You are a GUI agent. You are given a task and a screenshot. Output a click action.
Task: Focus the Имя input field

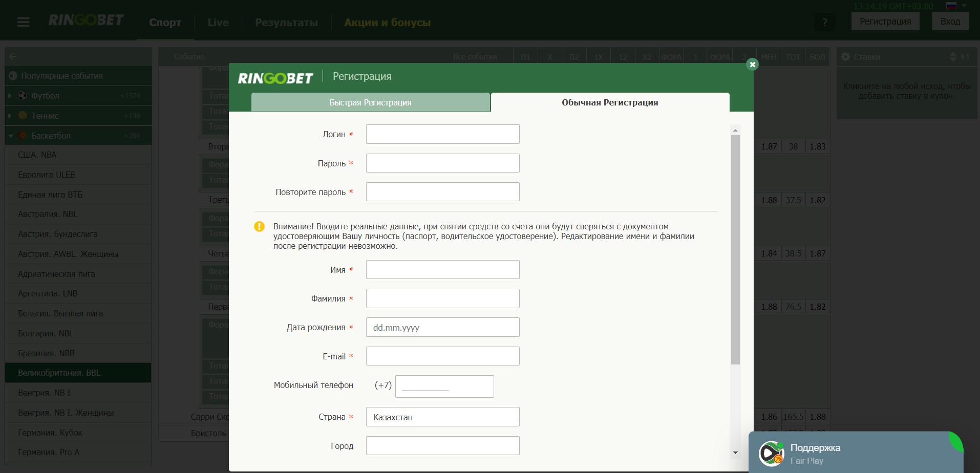coord(443,269)
